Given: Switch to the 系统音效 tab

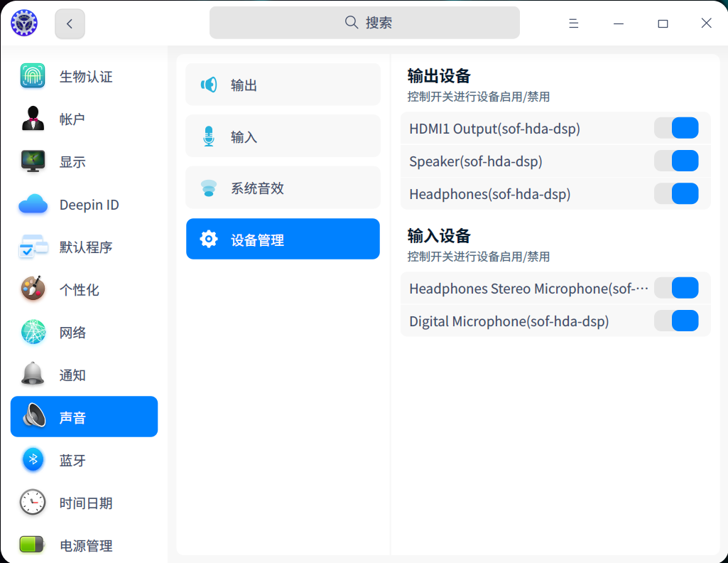Looking at the screenshot, I should tap(283, 188).
